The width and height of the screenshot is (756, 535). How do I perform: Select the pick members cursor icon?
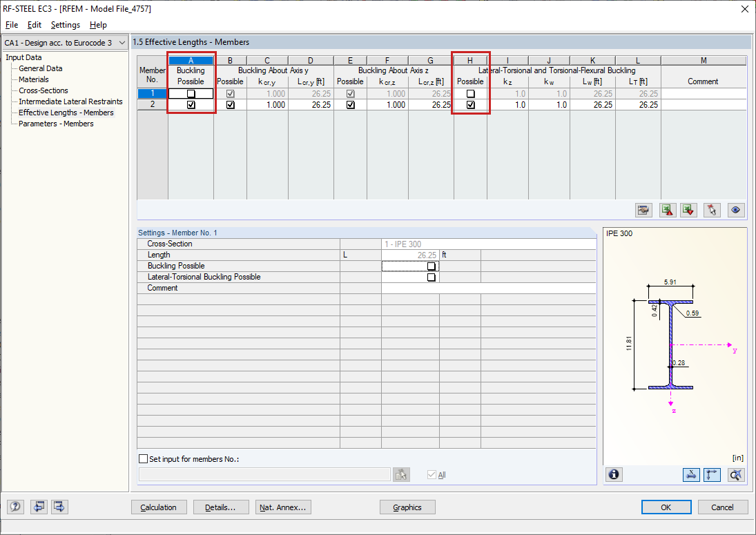coord(712,210)
